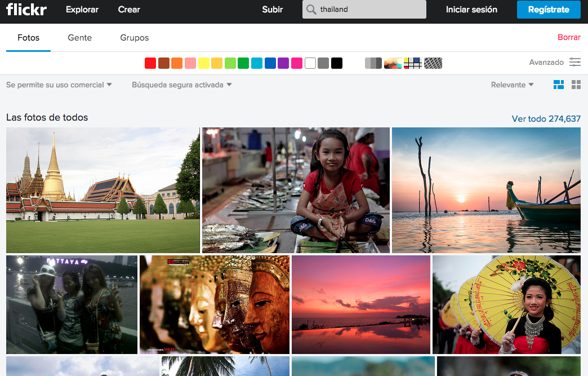Open the Flickr home page logo
Viewport: 588px width, 376px height.
pos(26,9)
